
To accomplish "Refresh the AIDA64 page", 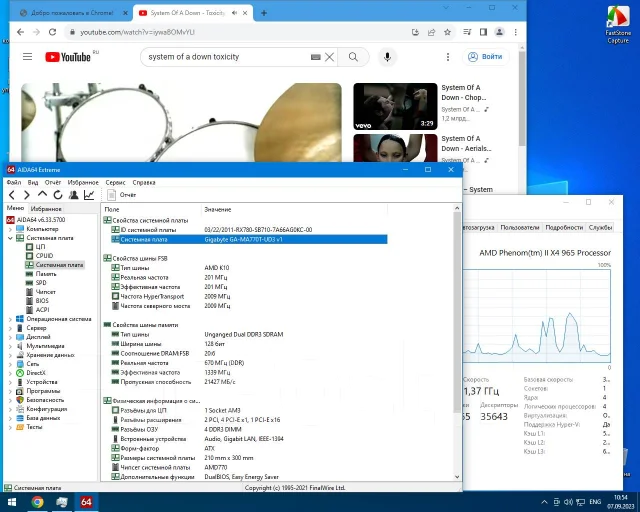I will pos(58,195).
